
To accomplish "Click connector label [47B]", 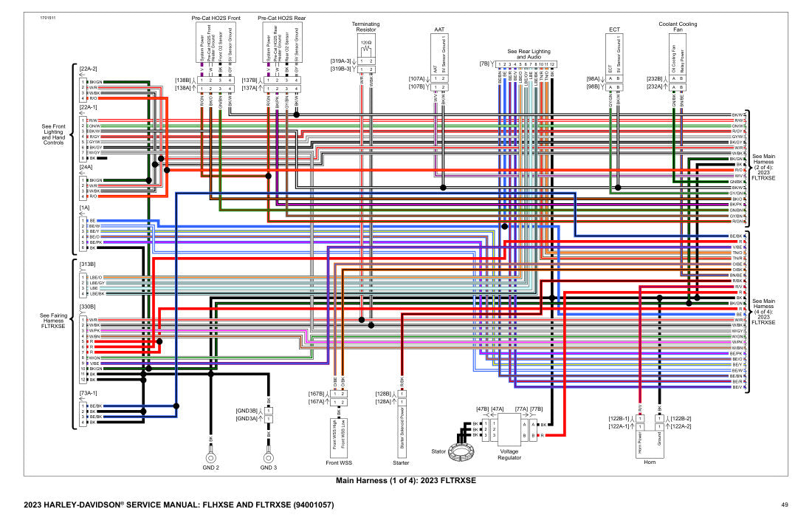I will 482,409.
